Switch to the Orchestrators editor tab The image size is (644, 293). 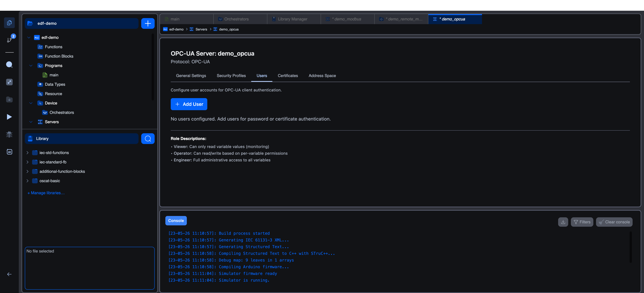tap(240, 19)
